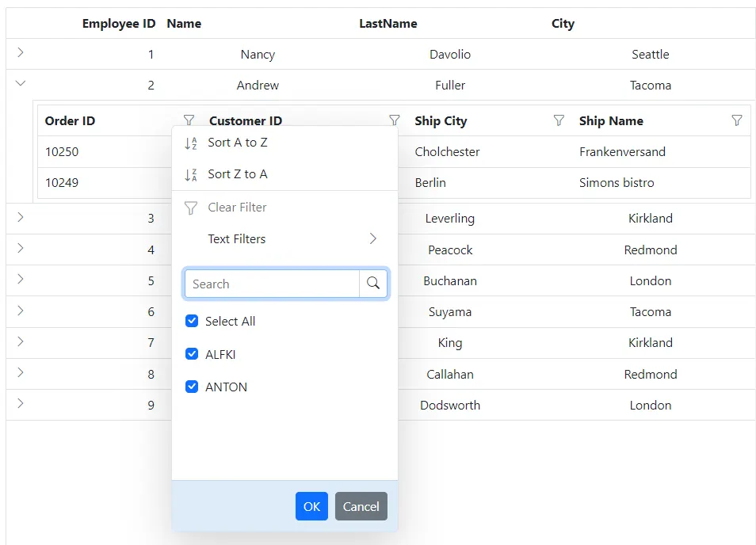Uncheck the ALFKI checkbox
756x545 pixels.
tap(192, 354)
